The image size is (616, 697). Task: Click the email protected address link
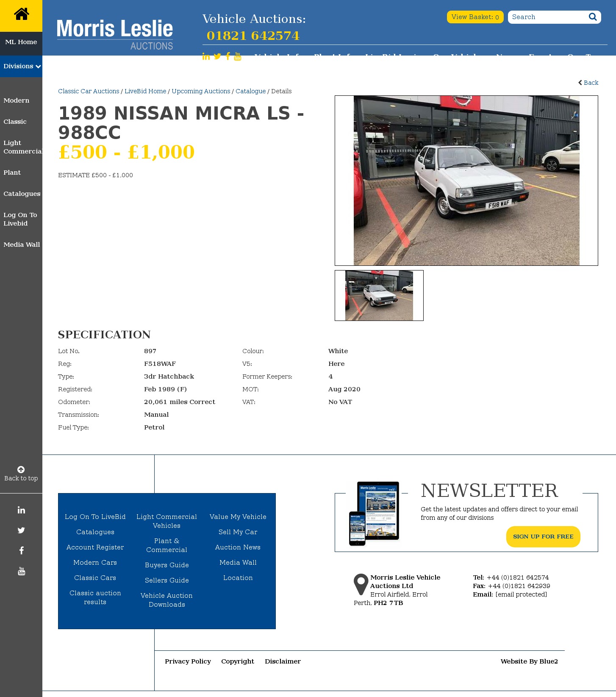click(x=521, y=594)
